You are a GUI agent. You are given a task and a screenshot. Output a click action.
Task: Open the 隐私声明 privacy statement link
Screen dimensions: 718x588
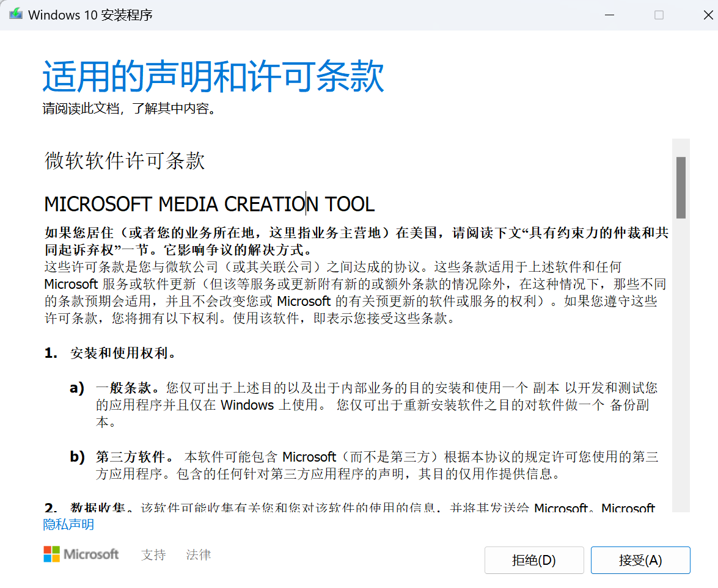click(x=68, y=524)
